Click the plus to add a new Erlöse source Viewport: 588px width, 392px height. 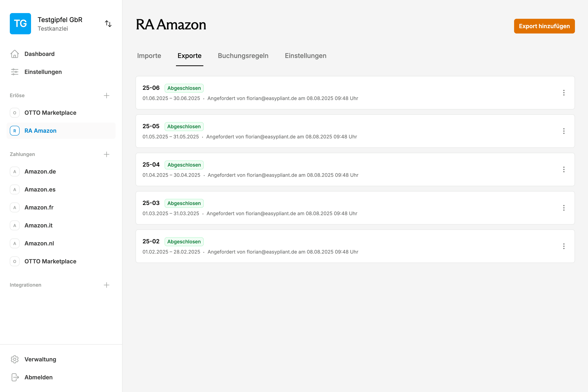tap(107, 95)
